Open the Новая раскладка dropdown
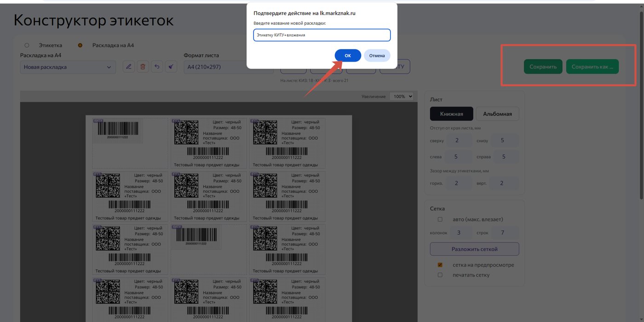This screenshot has height=322, width=644. tap(68, 67)
